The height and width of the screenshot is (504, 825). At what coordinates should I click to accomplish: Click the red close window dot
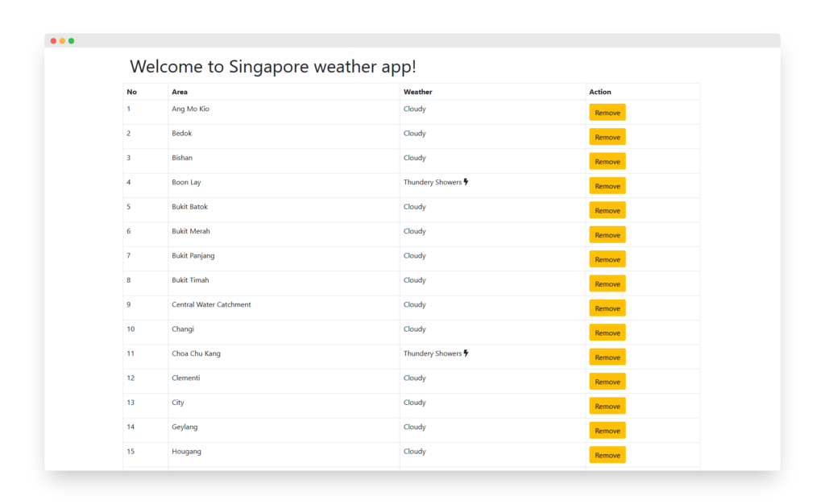(53, 40)
